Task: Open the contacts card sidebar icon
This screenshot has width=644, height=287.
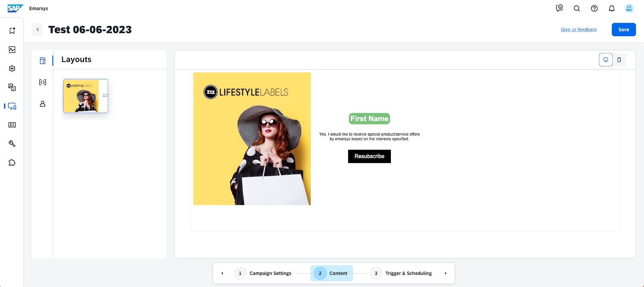Action: click(12, 125)
